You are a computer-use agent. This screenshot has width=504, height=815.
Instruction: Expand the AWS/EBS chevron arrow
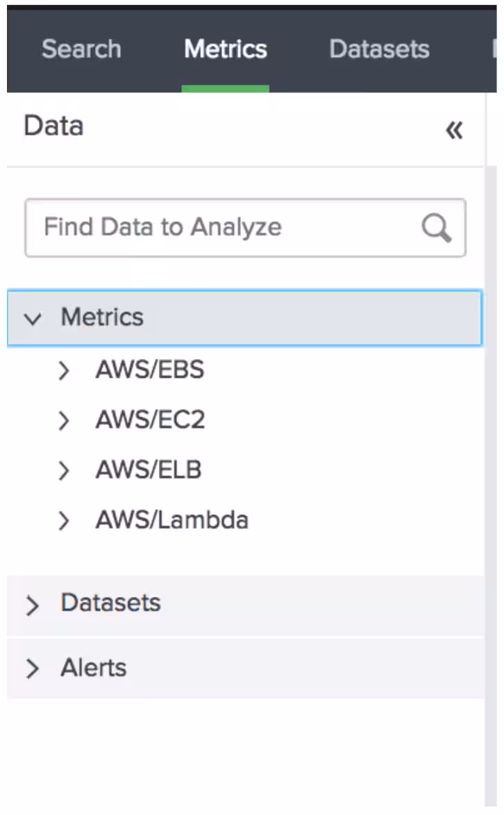pyautogui.click(x=64, y=371)
